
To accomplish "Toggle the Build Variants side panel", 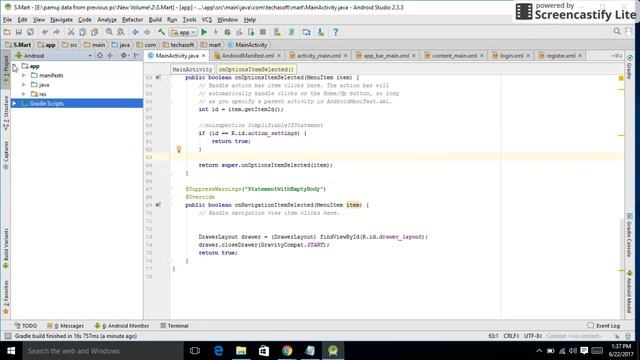I will tap(6, 249).
